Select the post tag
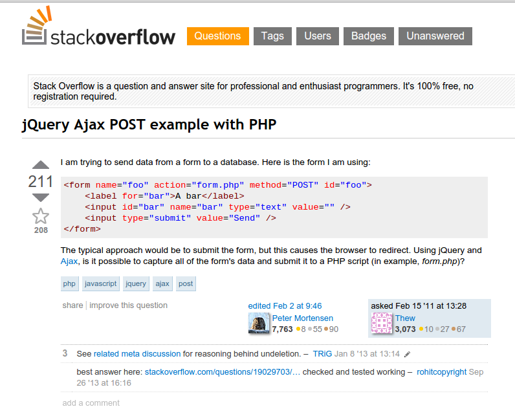The width and height of the screenshot is (515, 420). [186, 283]
